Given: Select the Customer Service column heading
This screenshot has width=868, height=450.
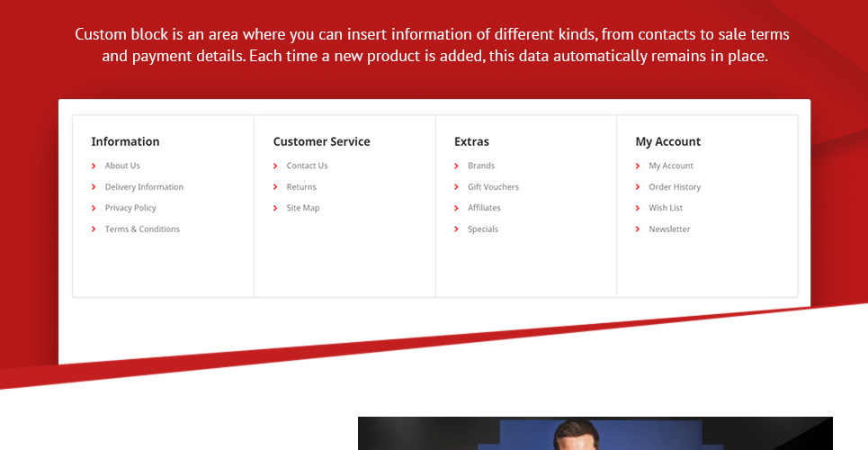Looking at the screenshot, I should click(322, 141).
